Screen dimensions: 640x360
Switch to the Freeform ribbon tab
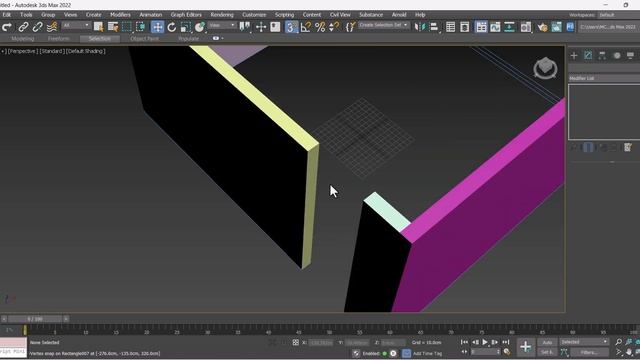58,39
